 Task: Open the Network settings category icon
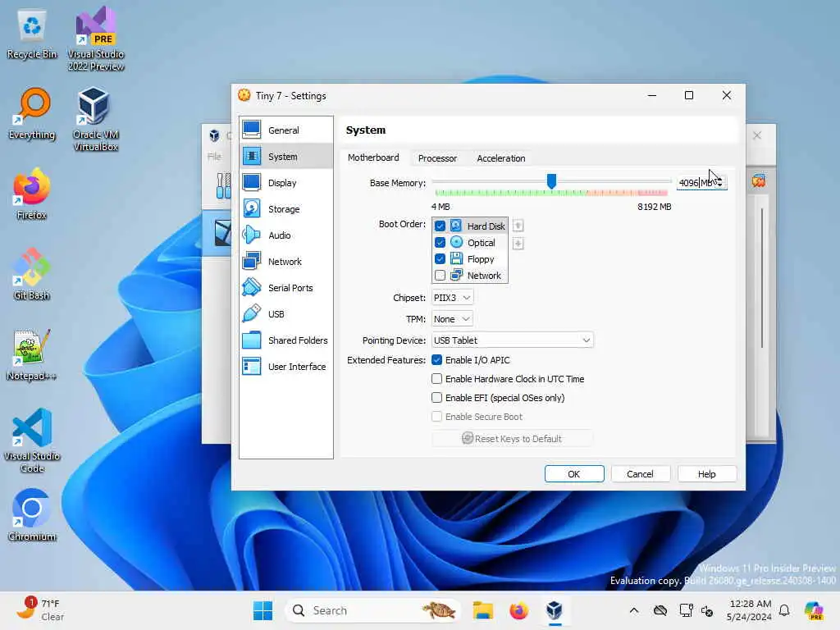tap(251, 262)
